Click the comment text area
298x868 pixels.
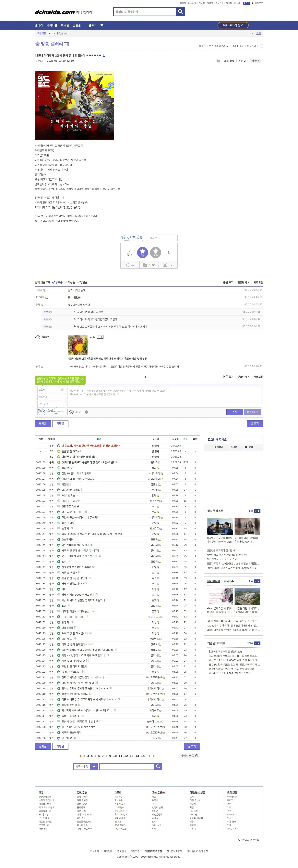click(x=164, y=397)
